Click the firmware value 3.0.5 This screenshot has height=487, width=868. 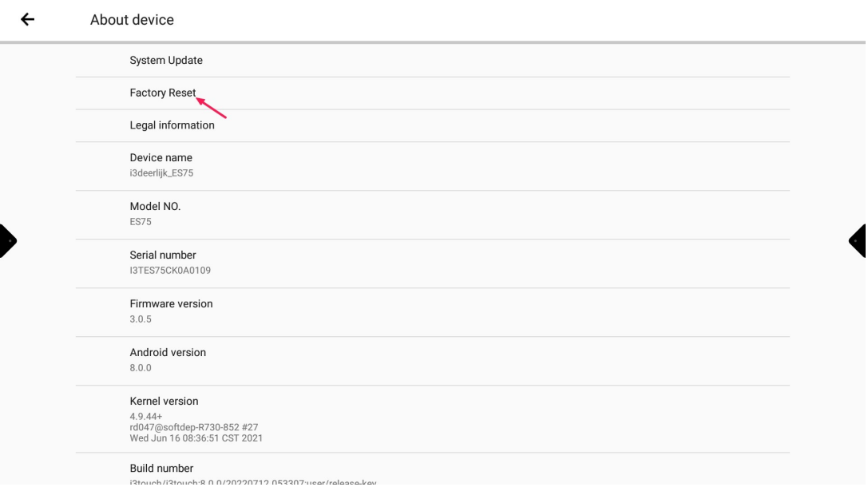(141, 319)
